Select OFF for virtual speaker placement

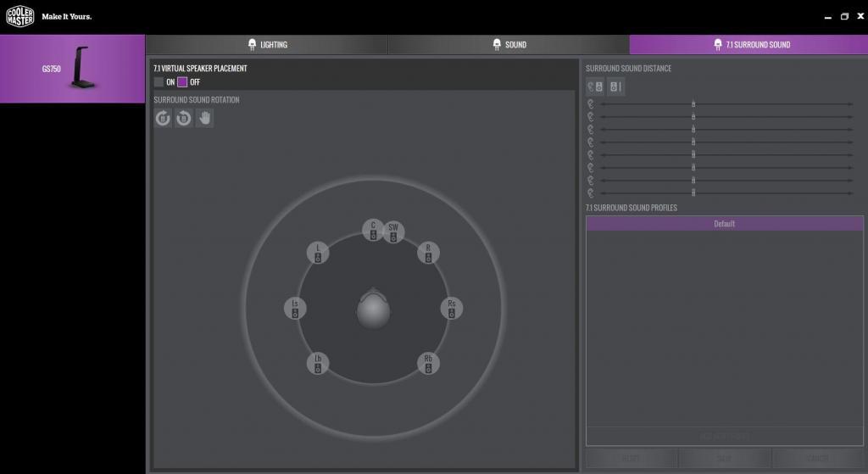(182, 82)
